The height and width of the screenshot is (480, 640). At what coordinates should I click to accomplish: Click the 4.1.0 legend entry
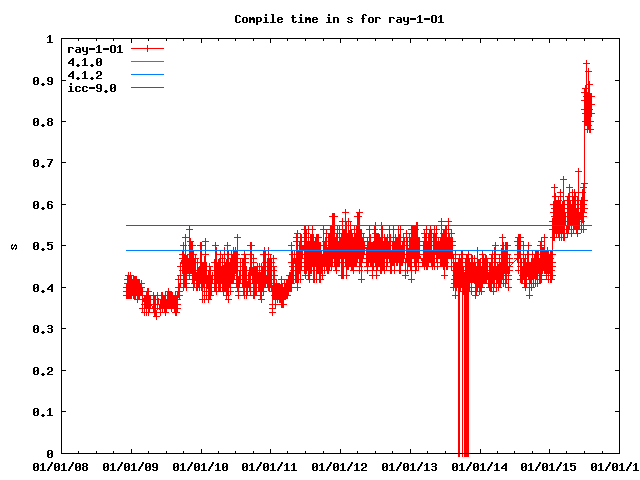point(85,62)
